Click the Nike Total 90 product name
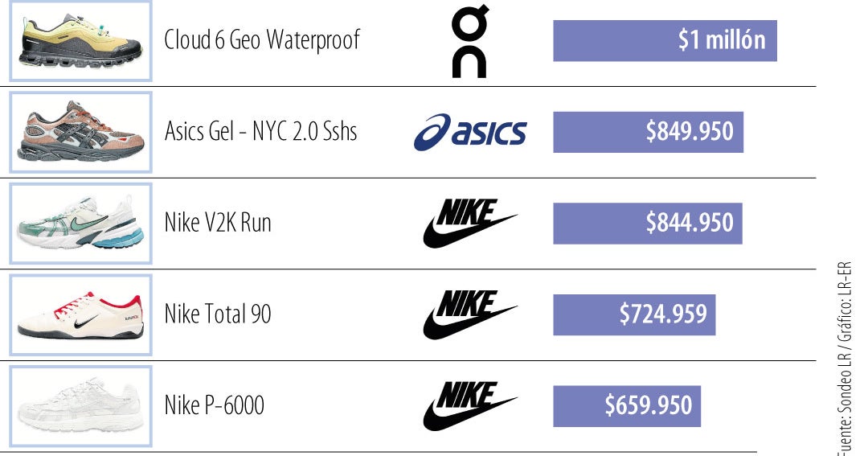Screen dimensions: 868x456 tap(218, 314)
